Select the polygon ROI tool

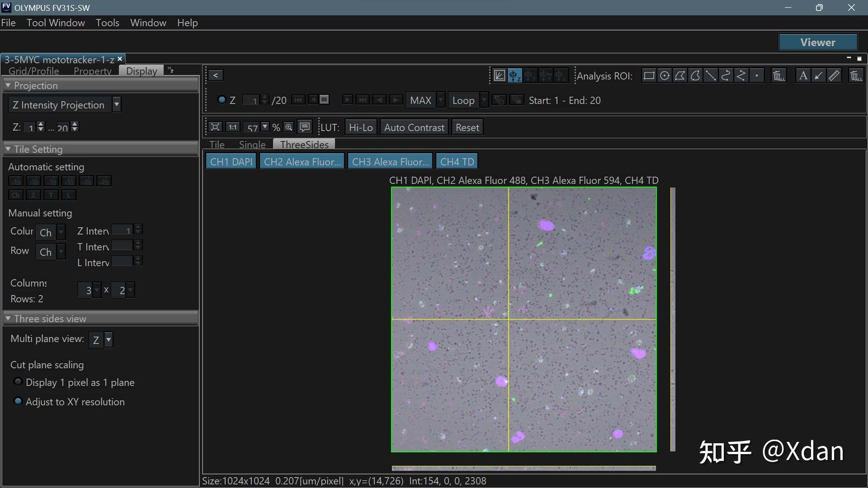pyautogui.click(x=680, y=76)
